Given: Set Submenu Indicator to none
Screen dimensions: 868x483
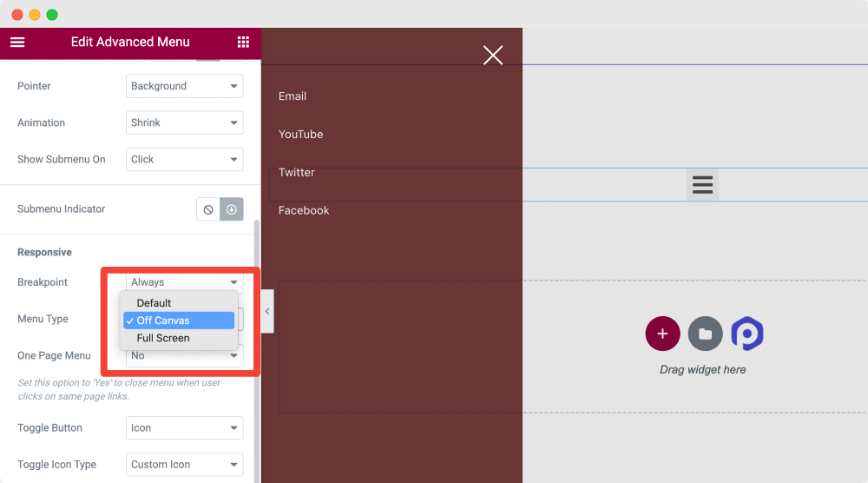Looking at the screenshot, I should tap(208, 209).
